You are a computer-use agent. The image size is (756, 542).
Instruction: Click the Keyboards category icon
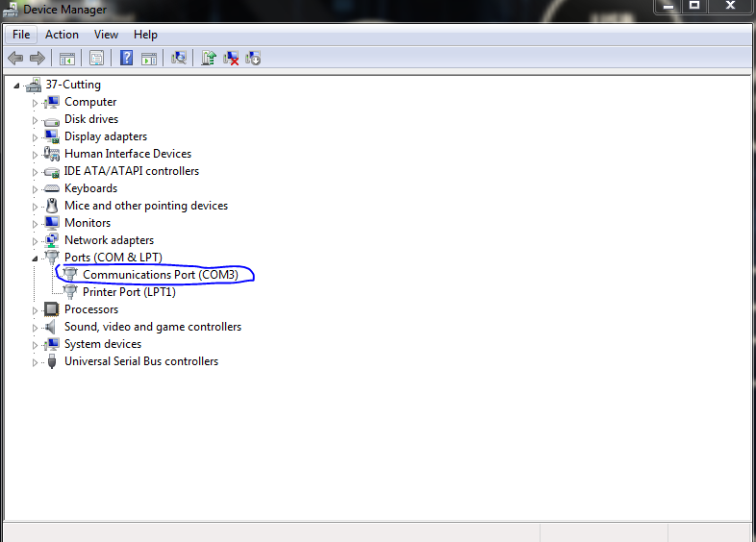51,188
